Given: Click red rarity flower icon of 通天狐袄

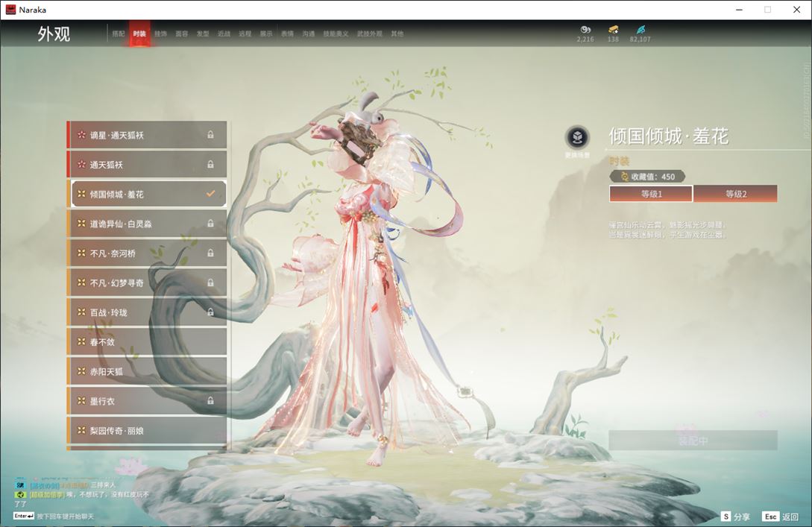Looking at the screenshot, I should coord(81,164).
